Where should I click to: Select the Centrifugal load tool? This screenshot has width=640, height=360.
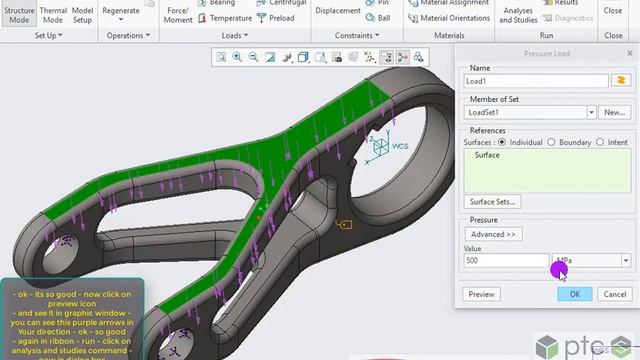tap(282, 2)
